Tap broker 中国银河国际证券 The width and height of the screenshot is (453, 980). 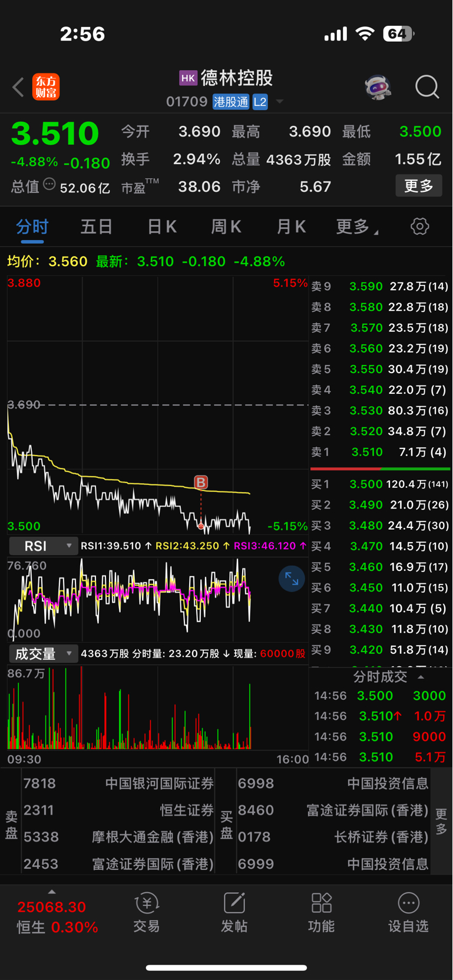coord(159,783)
